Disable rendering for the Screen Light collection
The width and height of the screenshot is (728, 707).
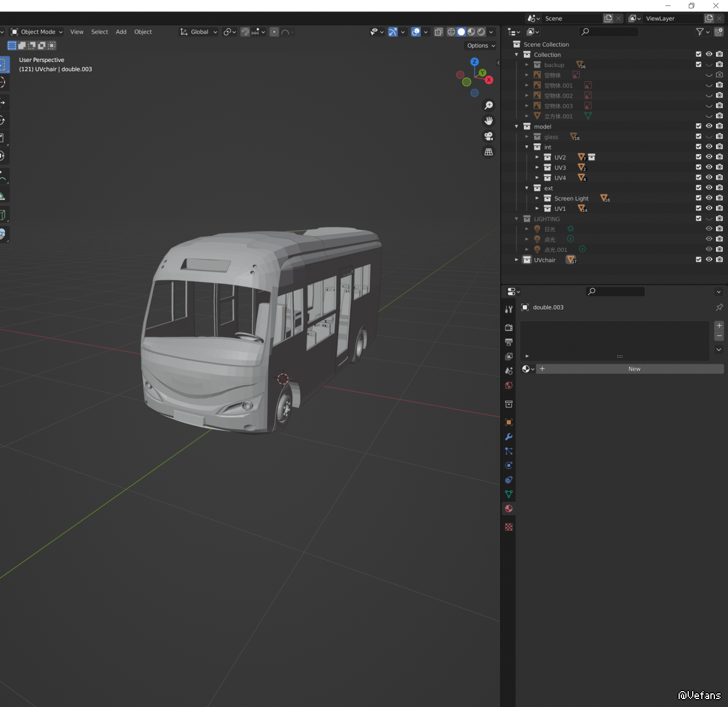719,198
